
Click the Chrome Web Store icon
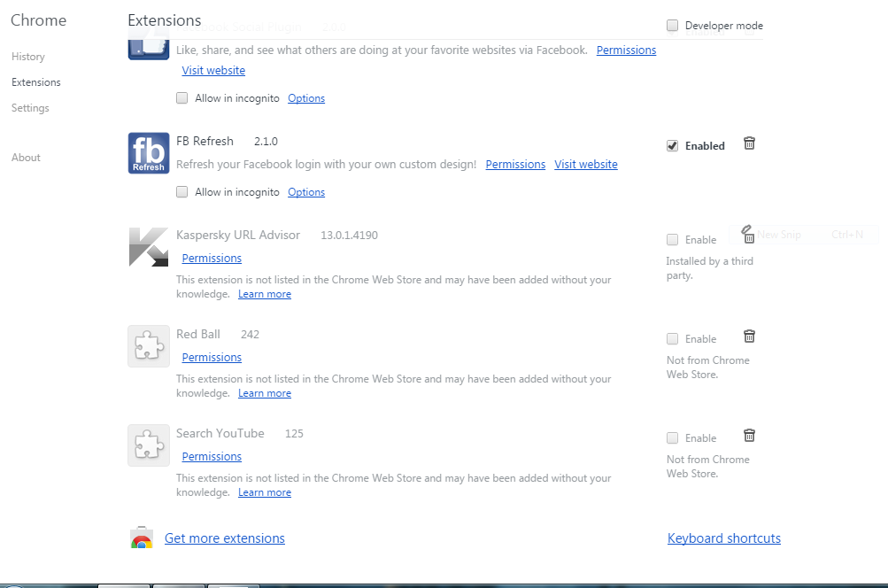pyautogui.click(x=142, y=538)
